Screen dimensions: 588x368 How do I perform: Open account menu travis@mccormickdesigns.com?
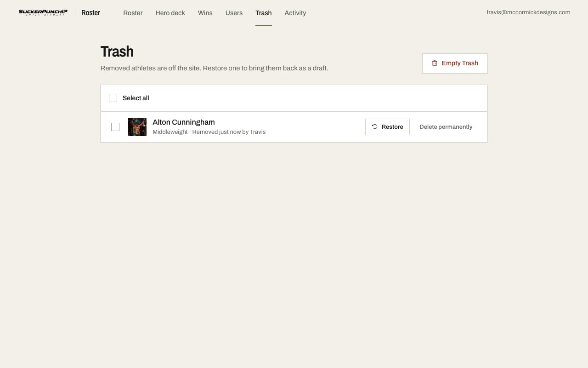528,12
